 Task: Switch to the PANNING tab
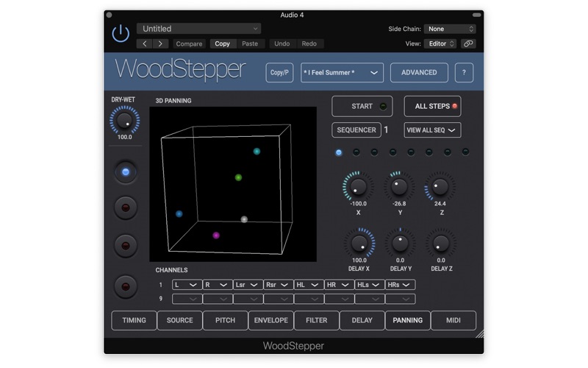[408, 320]
